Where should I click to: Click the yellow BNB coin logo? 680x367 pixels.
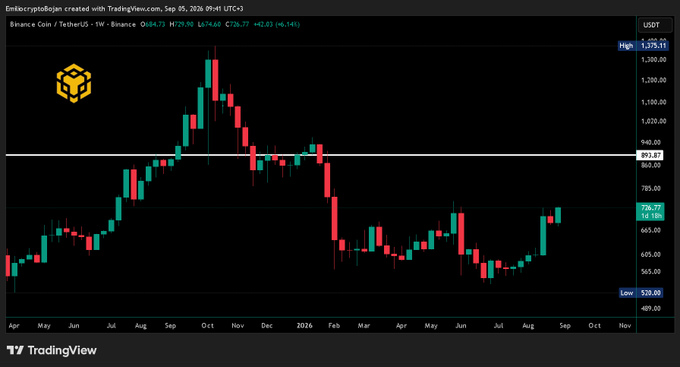[74, 83]
